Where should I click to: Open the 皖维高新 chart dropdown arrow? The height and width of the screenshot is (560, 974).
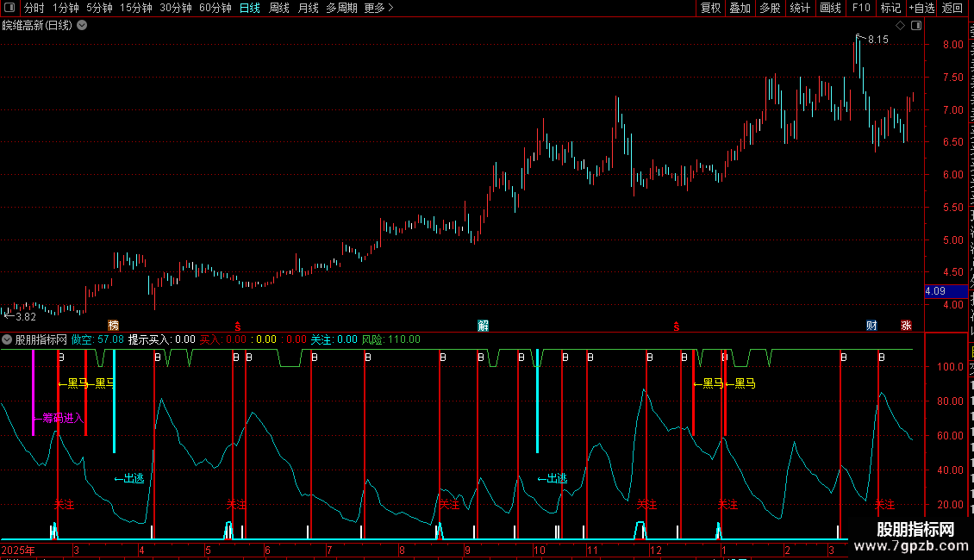click(x=82, y=26)
